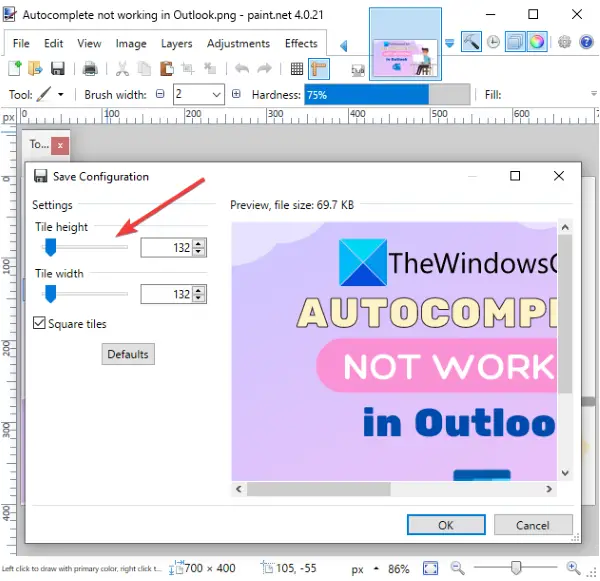The height and width of the screenshot is (581, 600).
Task: Click the zoom in magnifier icon
Action: (x=573, y=568)
